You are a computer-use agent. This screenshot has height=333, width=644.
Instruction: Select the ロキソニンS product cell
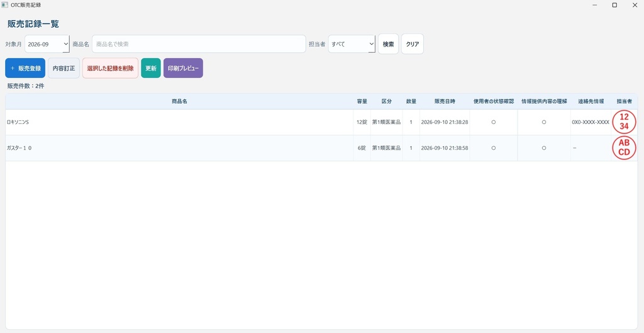coord(179,122)
